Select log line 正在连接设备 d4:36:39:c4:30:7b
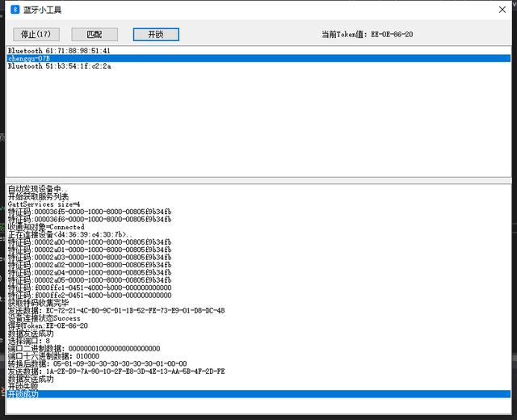Image resolution: width=517 pixels, height=420 pixels. 258,234
